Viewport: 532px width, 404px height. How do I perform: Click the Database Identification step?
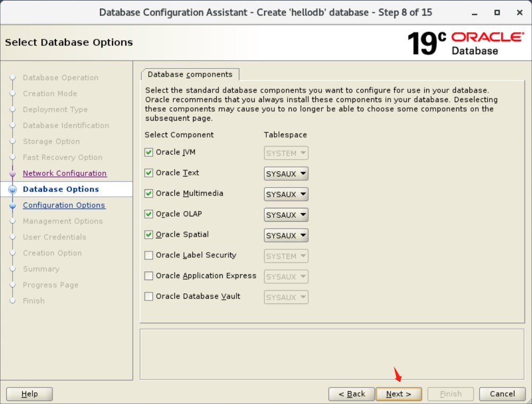coord(66,125)
